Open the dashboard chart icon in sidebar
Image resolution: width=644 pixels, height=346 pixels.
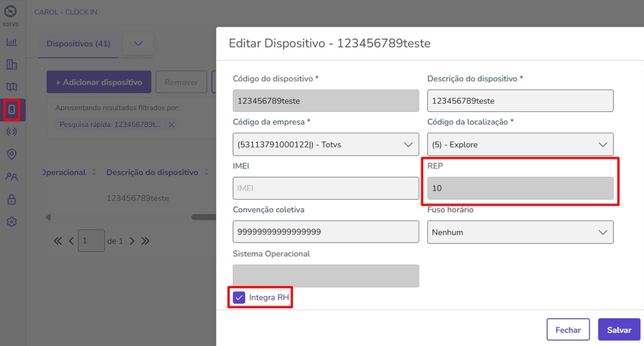pyautogui.click(x=12, y=42)
